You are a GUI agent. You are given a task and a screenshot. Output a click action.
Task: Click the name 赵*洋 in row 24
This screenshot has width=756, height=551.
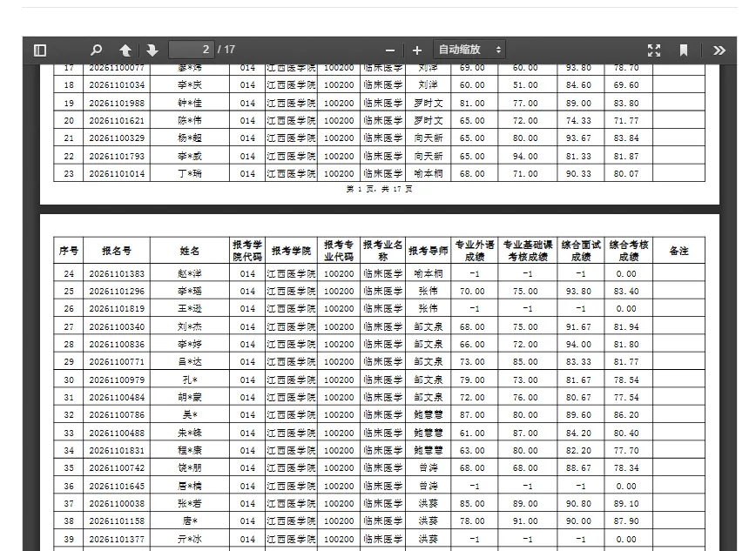pos(190,274)
